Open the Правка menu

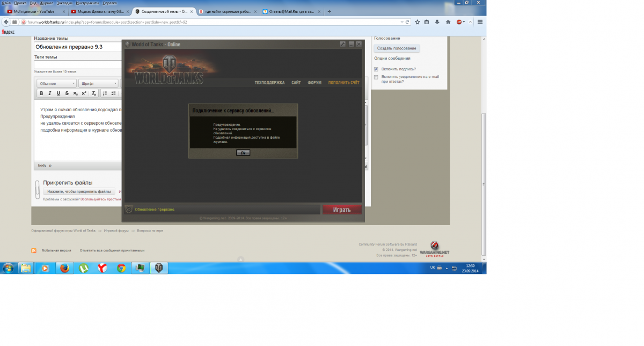(20, 3)
